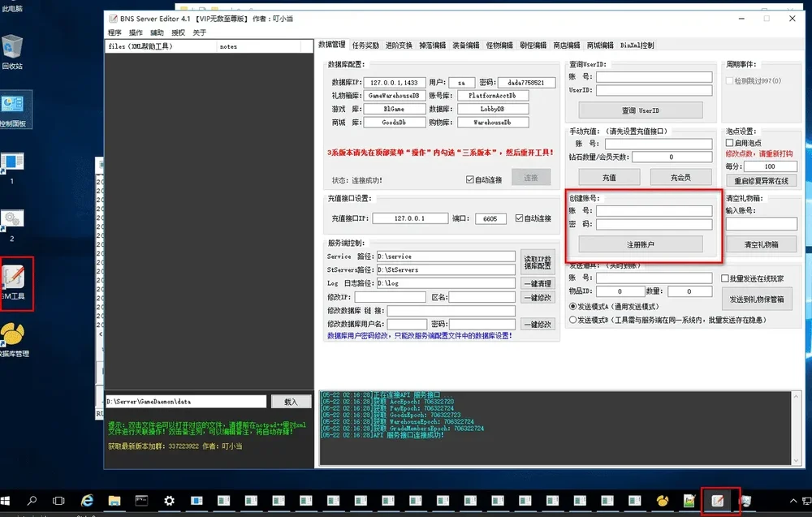Open the Windows Start menu

(5, 501)
